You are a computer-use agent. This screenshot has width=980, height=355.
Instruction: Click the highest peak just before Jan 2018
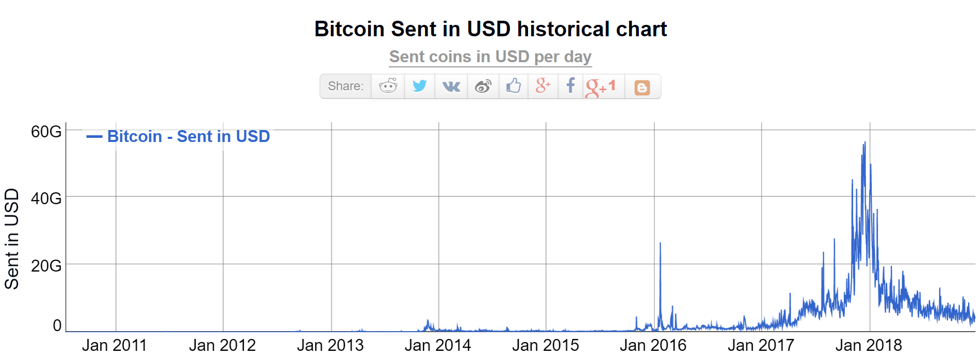864,144
